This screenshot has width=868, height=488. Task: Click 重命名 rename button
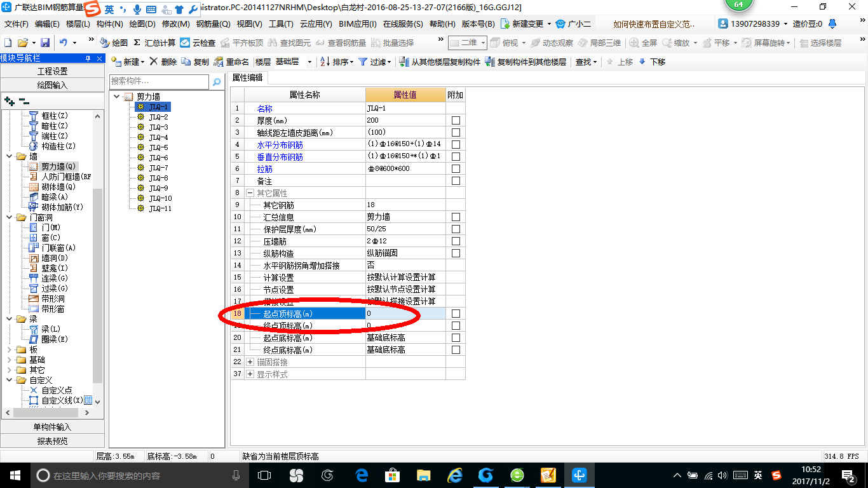point(232,62)
